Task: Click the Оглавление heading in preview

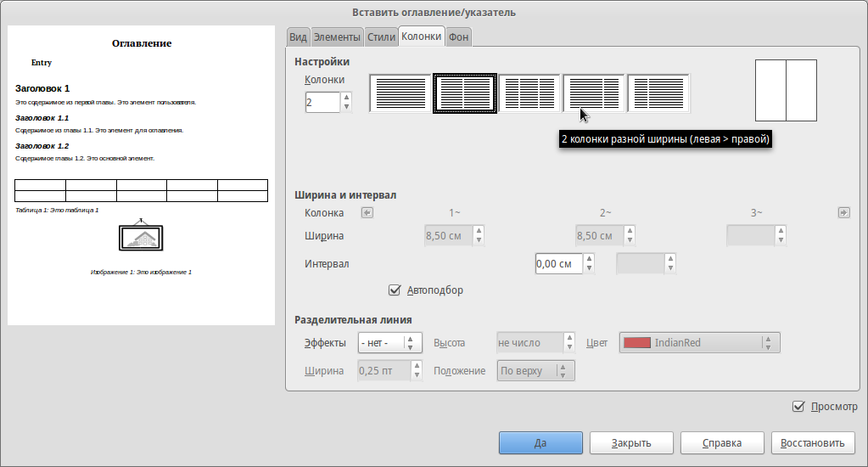Action: click(x=142, y=43)
